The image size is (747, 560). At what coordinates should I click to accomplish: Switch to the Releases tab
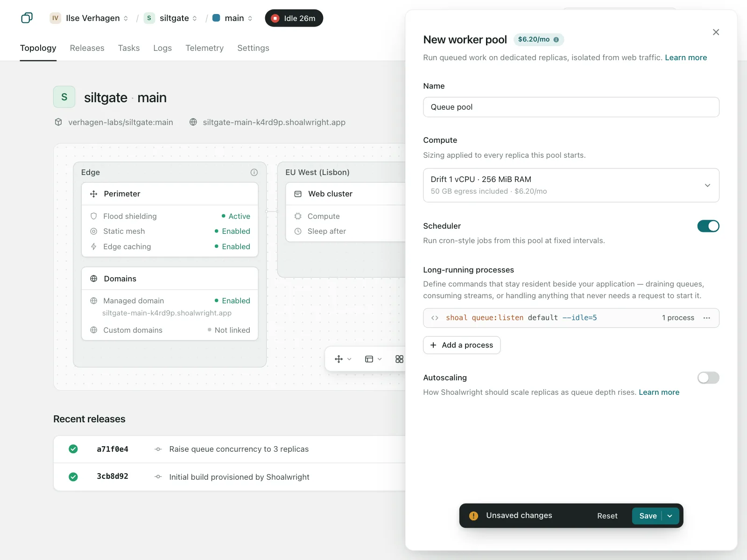coord(87,48)
